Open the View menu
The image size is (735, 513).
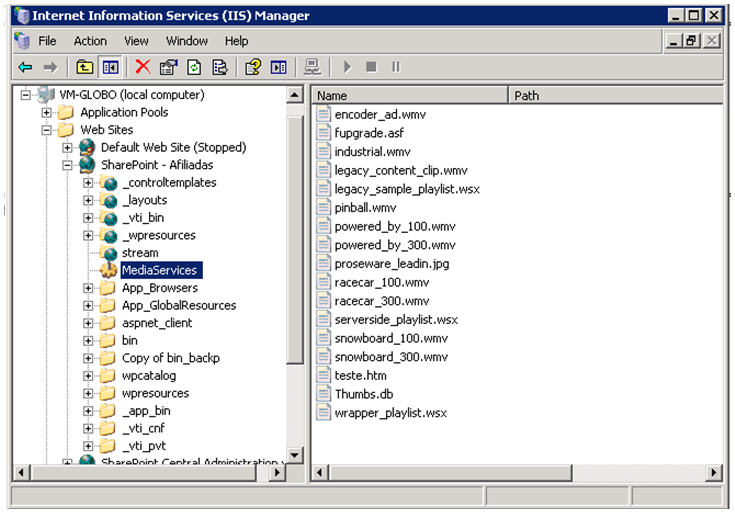tap(136, 41)
